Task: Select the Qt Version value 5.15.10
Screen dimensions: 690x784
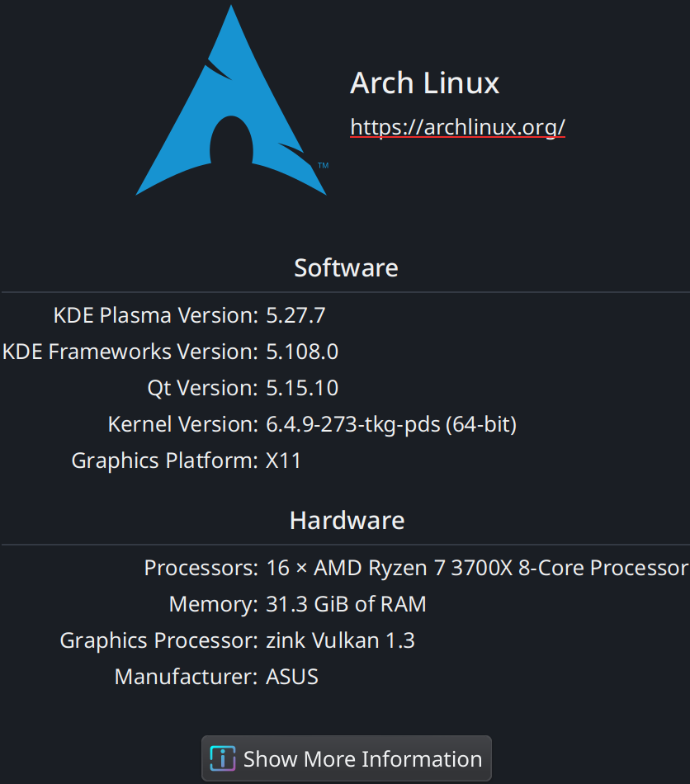Action: tap(300, 387)
